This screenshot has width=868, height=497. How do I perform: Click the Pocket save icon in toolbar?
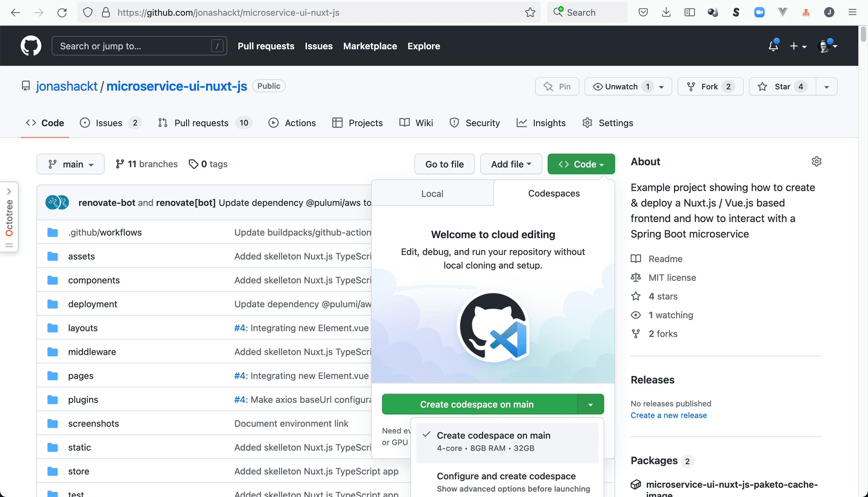point(643,13)
